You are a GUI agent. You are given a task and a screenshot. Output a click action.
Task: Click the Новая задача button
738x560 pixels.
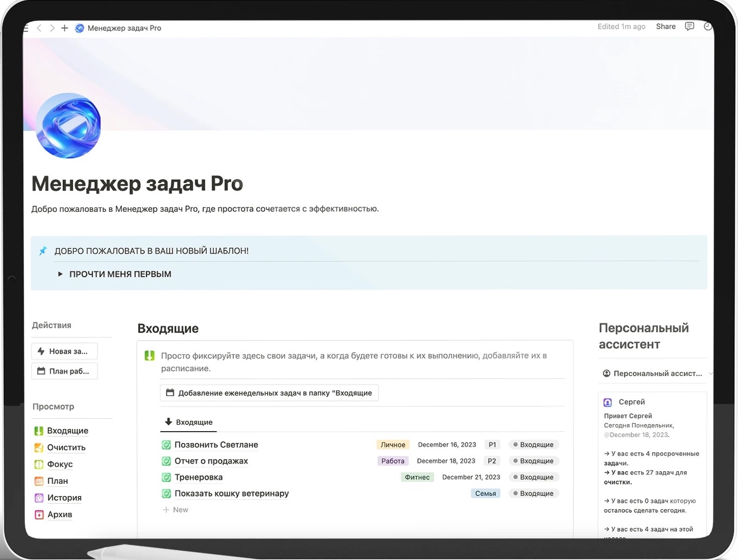[x=64, y=351]
